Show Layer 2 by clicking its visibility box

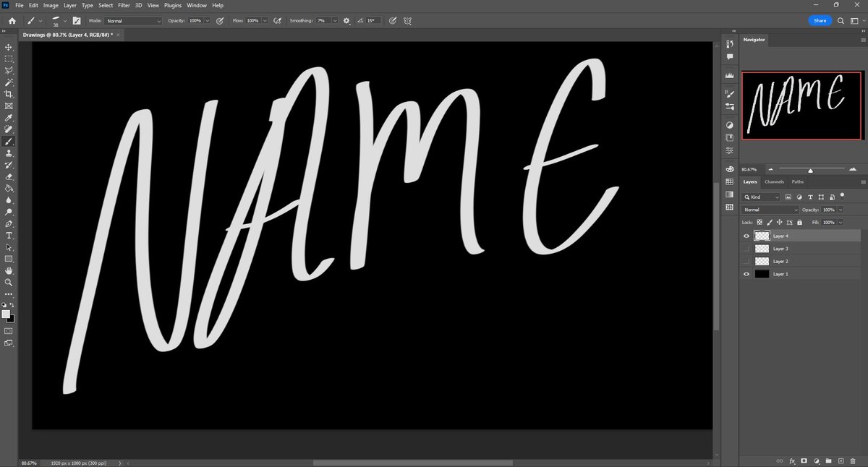pos(746,261)
